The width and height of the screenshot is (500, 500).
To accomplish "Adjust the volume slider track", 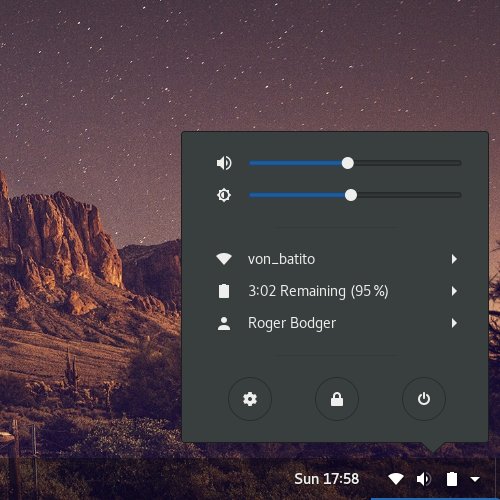I will tap(355, 163).
